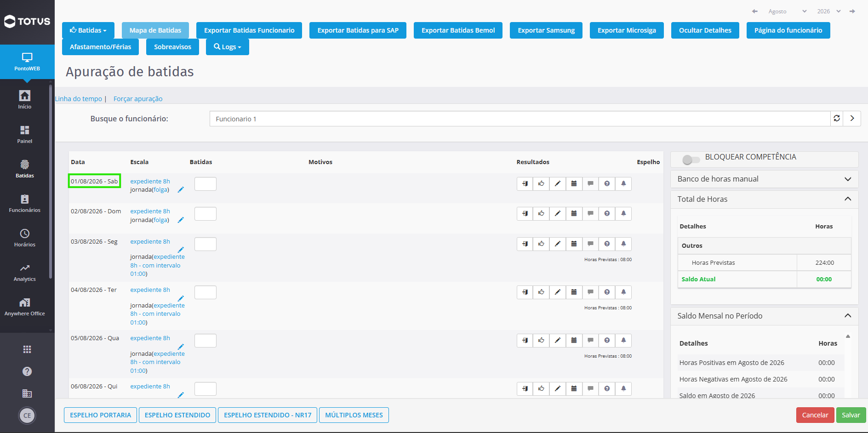Click Exportar Batidas Funcionario

coord(249,30)
